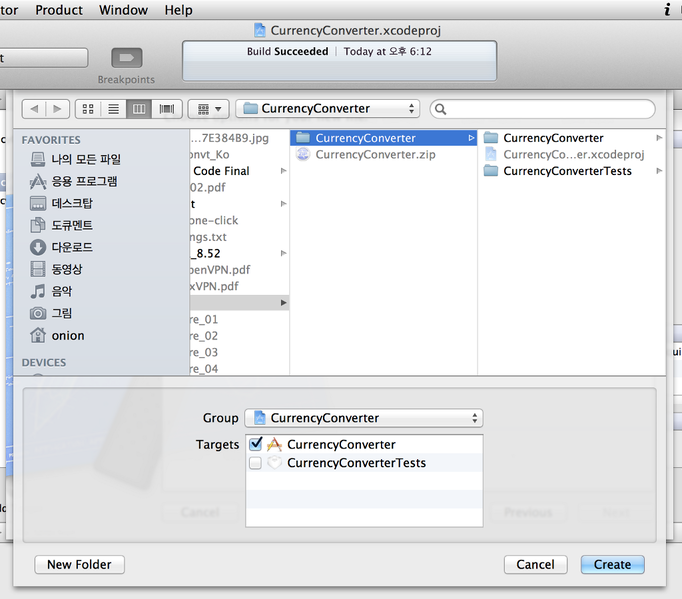Click the Cancel button

535,564
